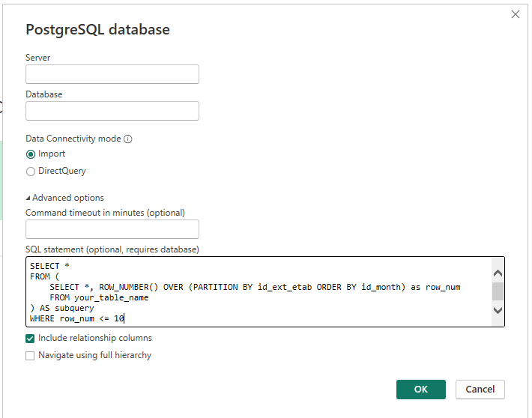
Task: Click the 'FROM your_table_name' SQL line
Action: (99, 298)
